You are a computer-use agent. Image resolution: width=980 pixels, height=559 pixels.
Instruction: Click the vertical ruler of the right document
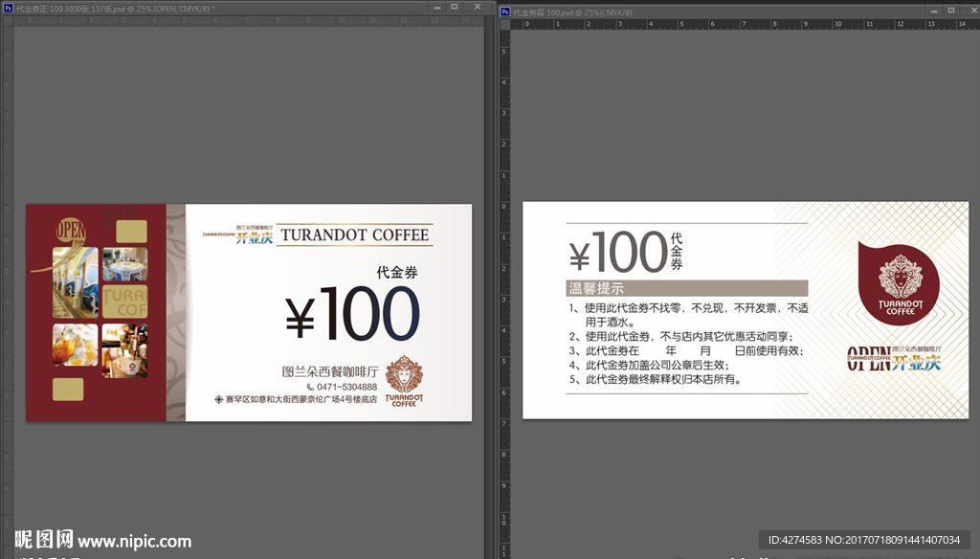504,287
